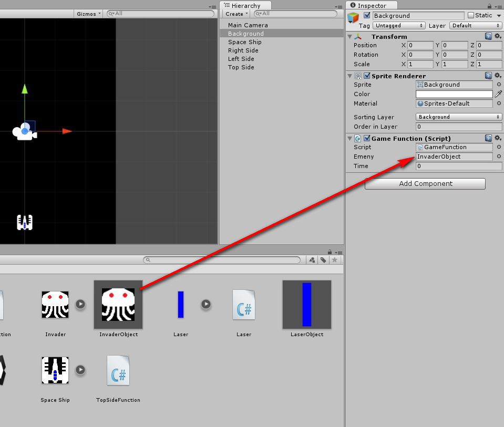Open the Sorting Layer dropdown
The height and width of the screenshot is (427, 504).
click(459, 117)
